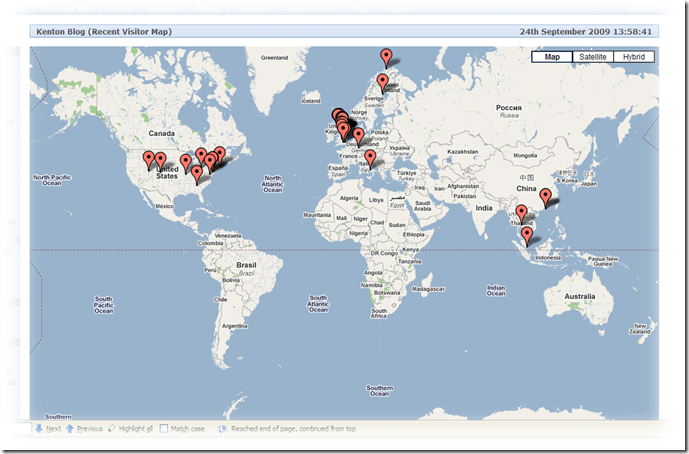Click the "Next" find button label
Image resolution: width=689 pixels, height=454 pixels.
54,429
